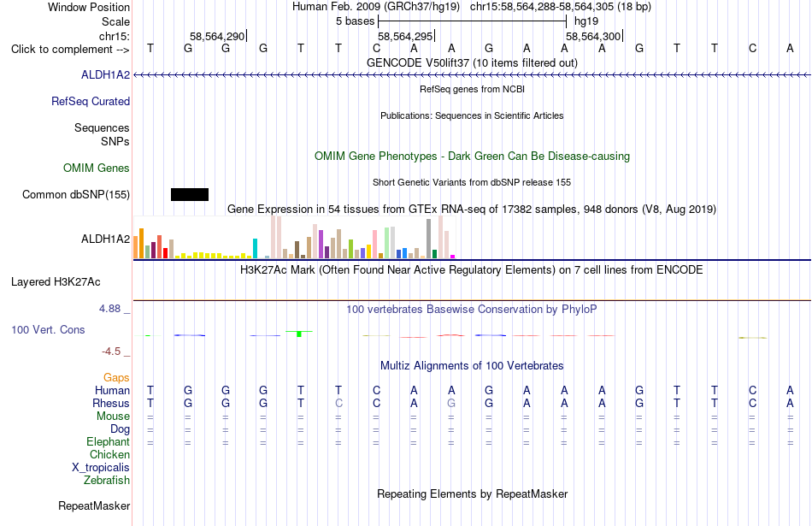This screenshot has height=526, width=812.
Task: Click the Dog species label
Action: tap(120, 429)
